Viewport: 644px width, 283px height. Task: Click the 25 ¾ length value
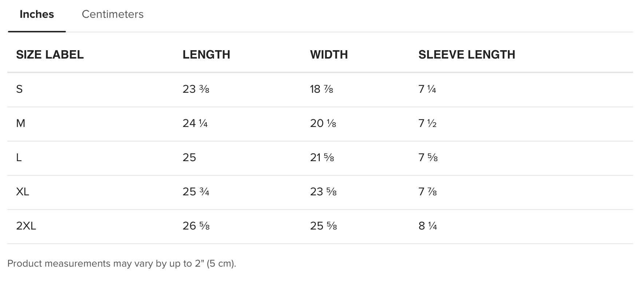point(196,192)
